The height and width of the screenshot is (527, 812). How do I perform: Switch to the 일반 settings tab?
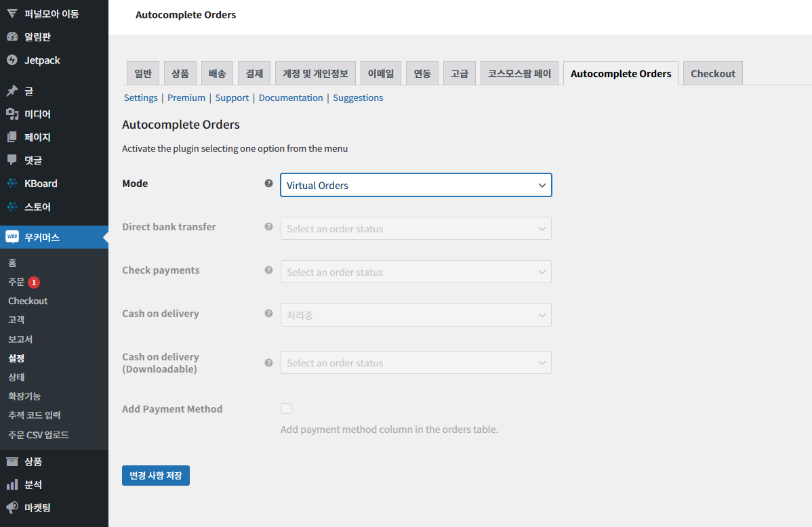[x=143, y=73]
